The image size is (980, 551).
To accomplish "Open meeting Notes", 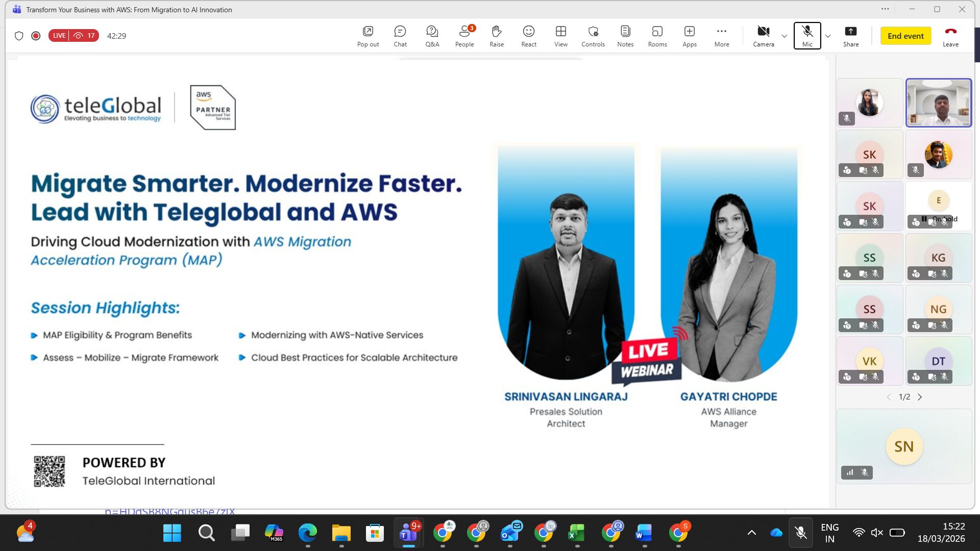I will (x=625, y=36).
